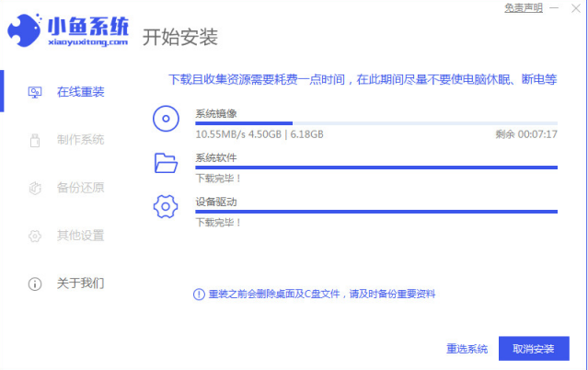588x370 pixels.
Task: Select the 在线重装 sidebar text label
Action: pos(80,92)
